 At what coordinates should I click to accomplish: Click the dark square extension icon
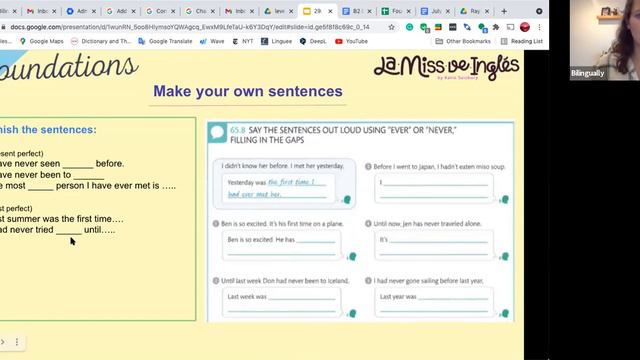pyautogui.click(x=453, y=27)
